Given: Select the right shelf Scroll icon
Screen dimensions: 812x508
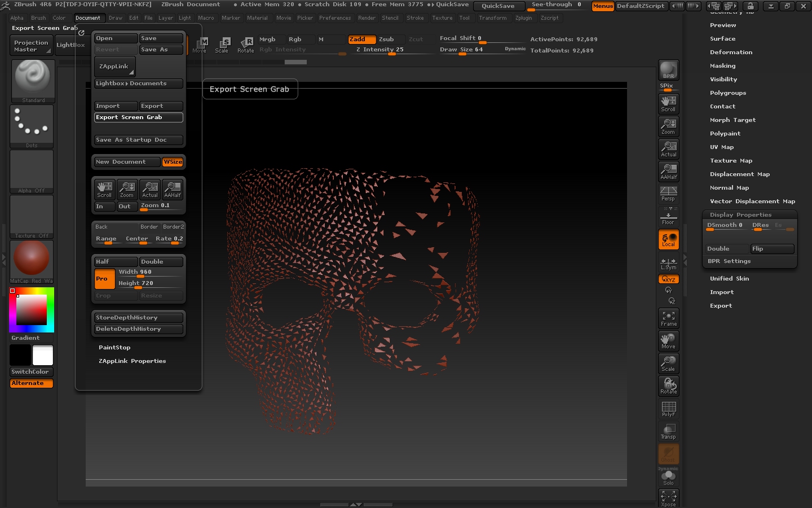Looking at the screenshot, I should (x=668, y=103).
